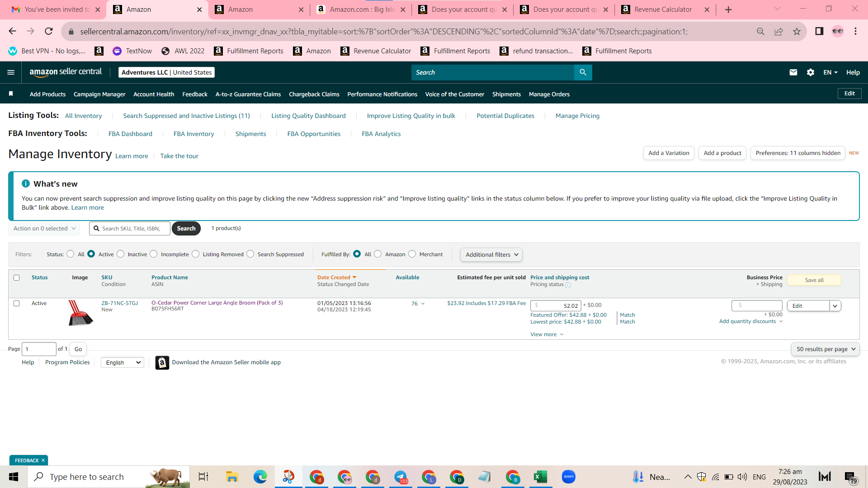Viewport: 868px width, 488px height.
Task: Bookmark this page with the star icon
Action: click(797, 31)
